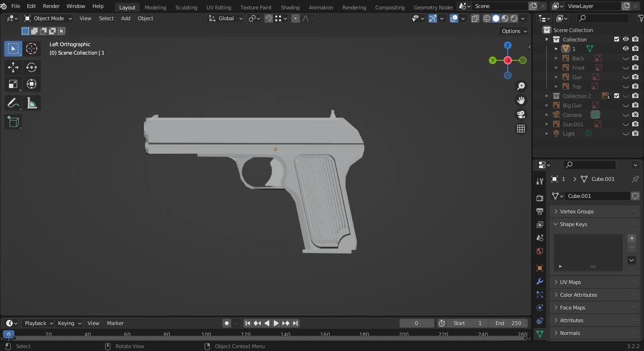Add a new shape key with the plus button

pos(632,238)
